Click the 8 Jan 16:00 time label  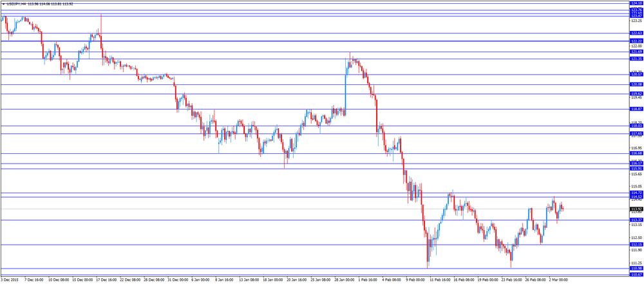(225, 280)
